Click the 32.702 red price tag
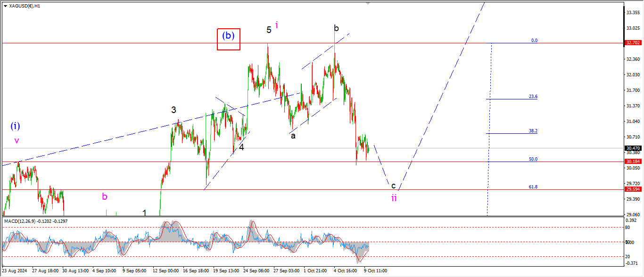The image size is (644, 277). click(x=632, y=43)
